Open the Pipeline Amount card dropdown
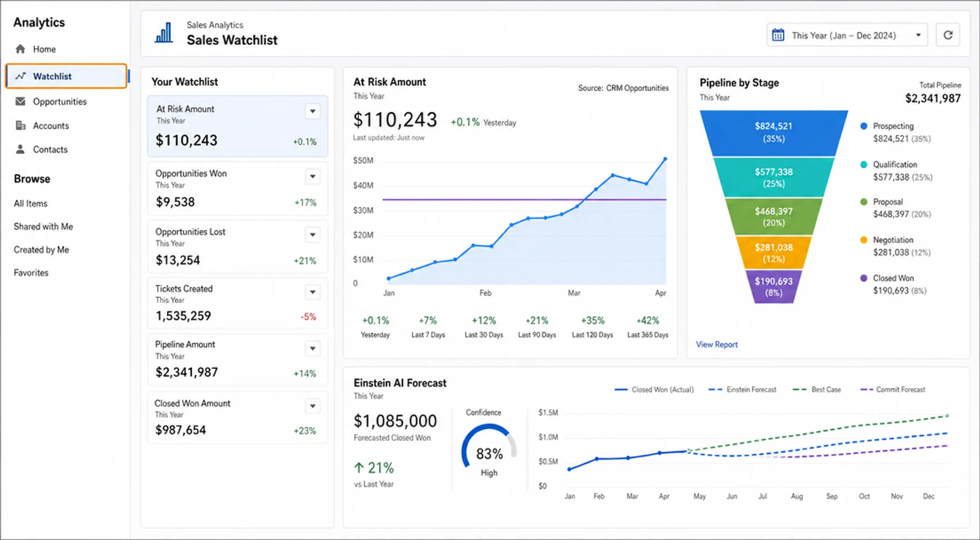980x540 pixels. coord(313,348)
